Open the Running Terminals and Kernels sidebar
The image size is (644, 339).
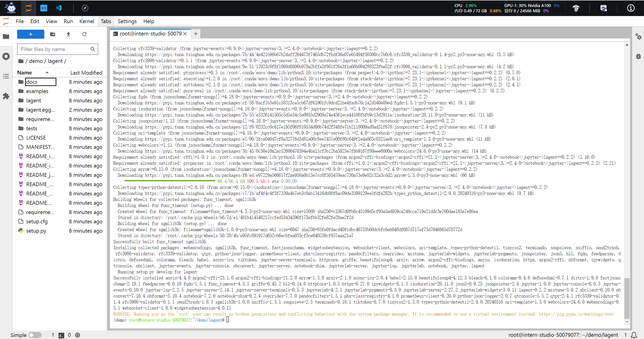[x=6, y=56]
